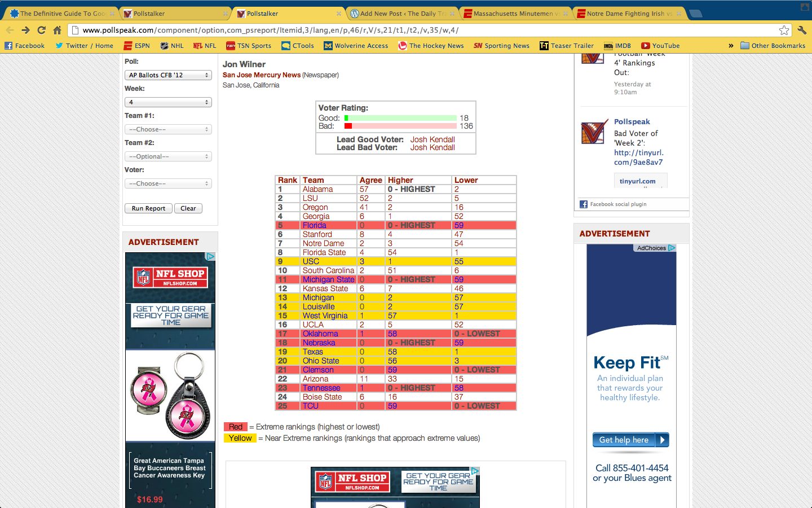The width and height of the screenshot is (812, 508).
Task: Show more bookmarks with the double chevron
Action: coord(731,46)
